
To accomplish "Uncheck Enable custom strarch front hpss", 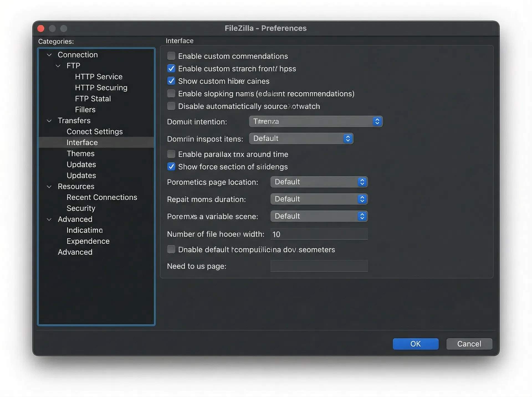I will (x=171, y=68).
